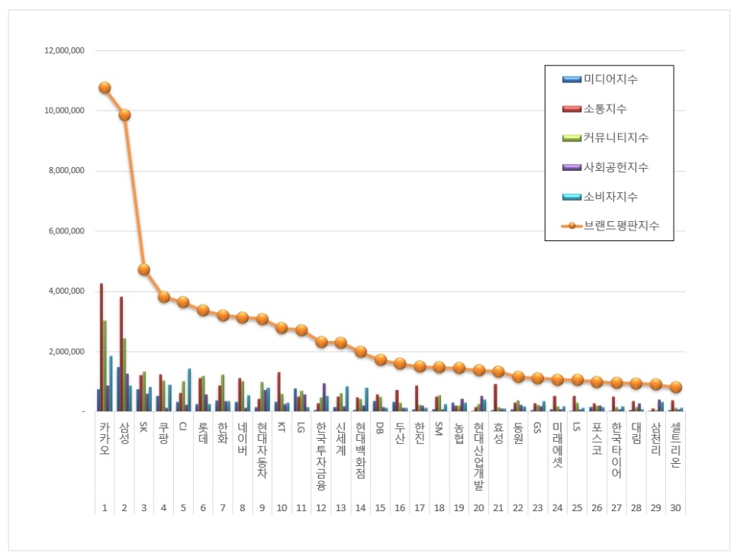Viewport: 737px width, 560px height.
Task: Select the 신세계 category label
Action: click(x=341, y=439)
